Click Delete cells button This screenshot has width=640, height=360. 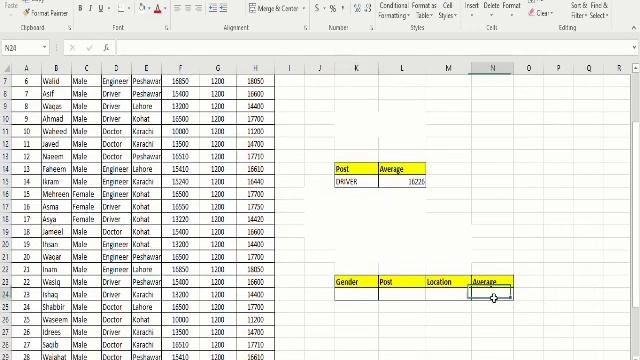tap(491, 10)
